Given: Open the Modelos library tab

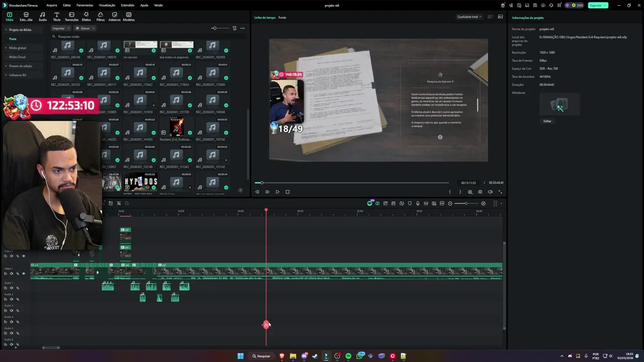Looking at the screenshot, I should [129, 17].
